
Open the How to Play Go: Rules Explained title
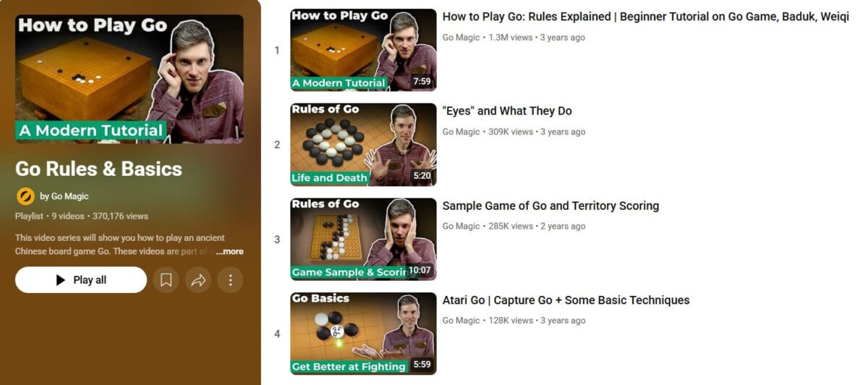646,17
